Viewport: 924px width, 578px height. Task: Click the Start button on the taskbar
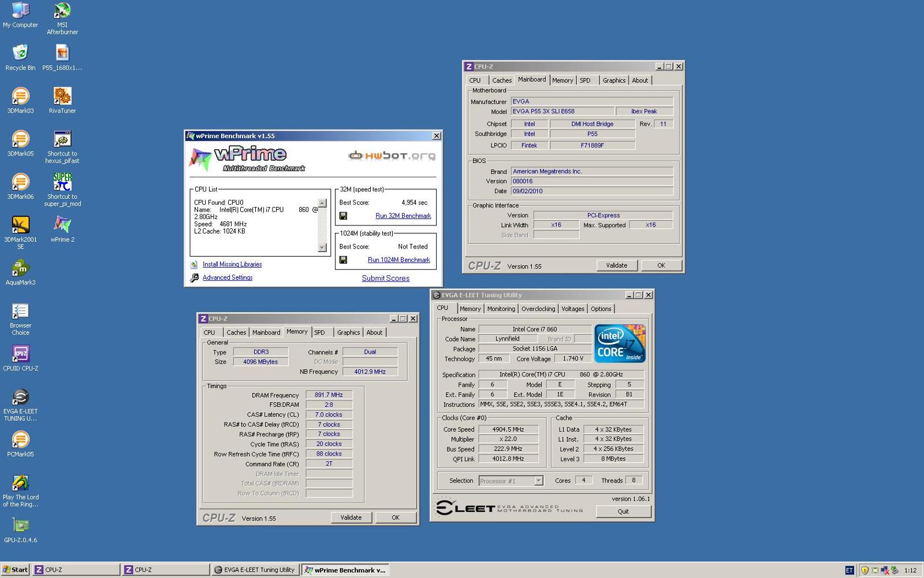tap(16, 570)
